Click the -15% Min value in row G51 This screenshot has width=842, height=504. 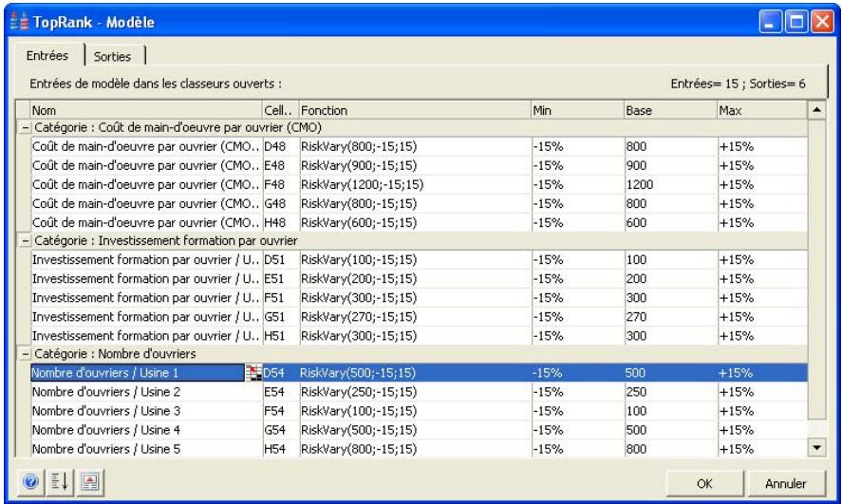click(548, 317)
